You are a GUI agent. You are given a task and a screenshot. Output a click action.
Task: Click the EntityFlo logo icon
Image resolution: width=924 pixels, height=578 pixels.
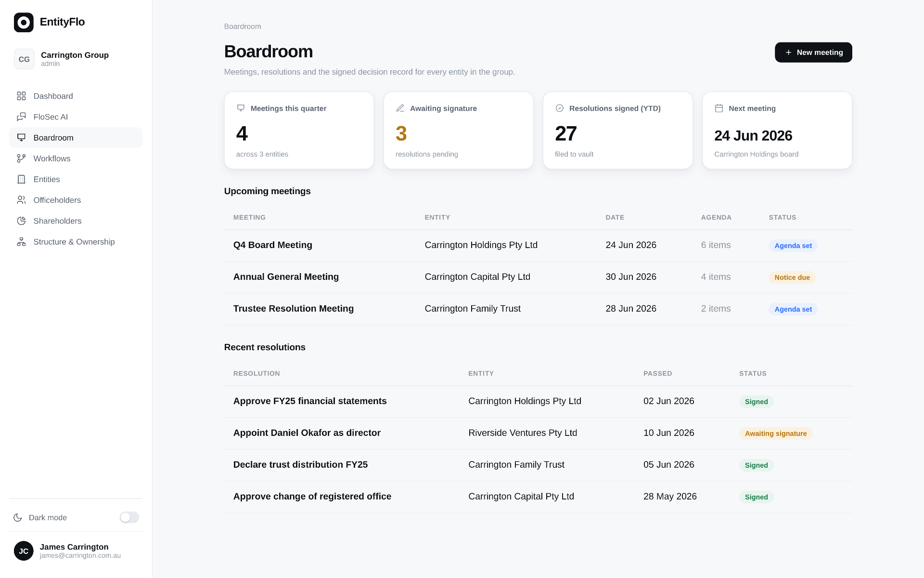tap(24, 22)
